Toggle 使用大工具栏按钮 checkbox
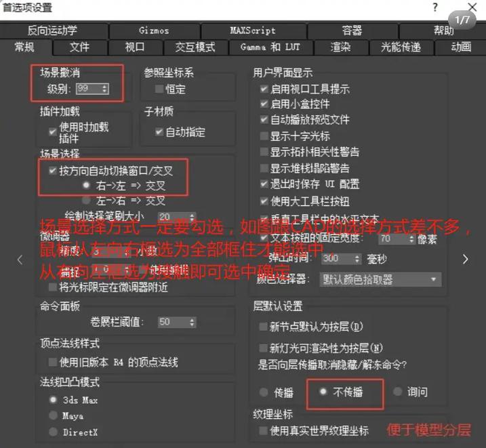 pos(264,201)
